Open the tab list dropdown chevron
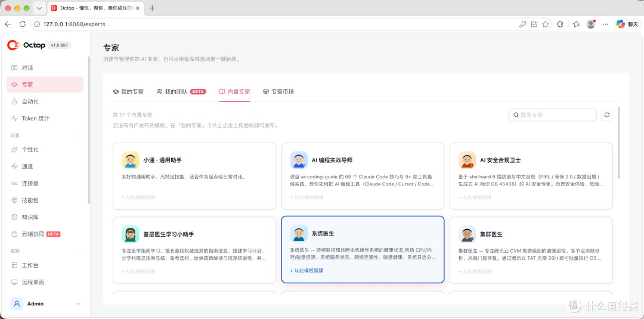The width and height of the screenshot is (644, 319). [x=39, y=8]
